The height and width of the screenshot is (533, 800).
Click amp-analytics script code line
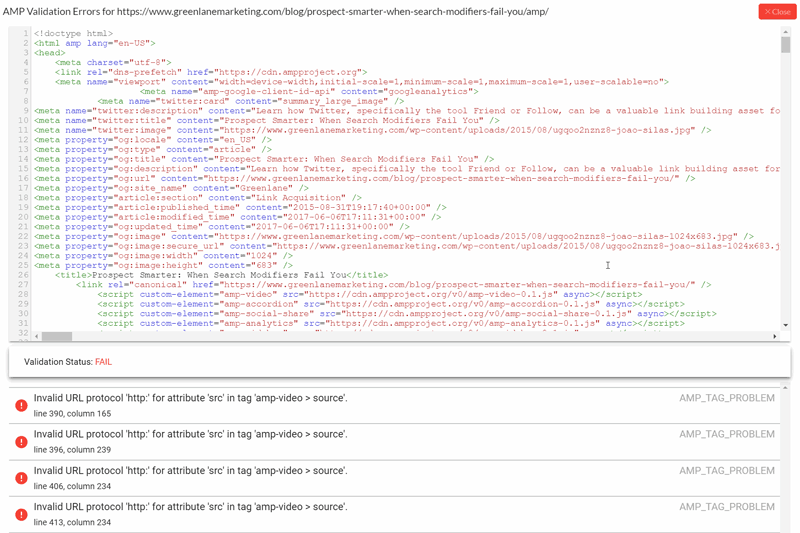point(391,324)
